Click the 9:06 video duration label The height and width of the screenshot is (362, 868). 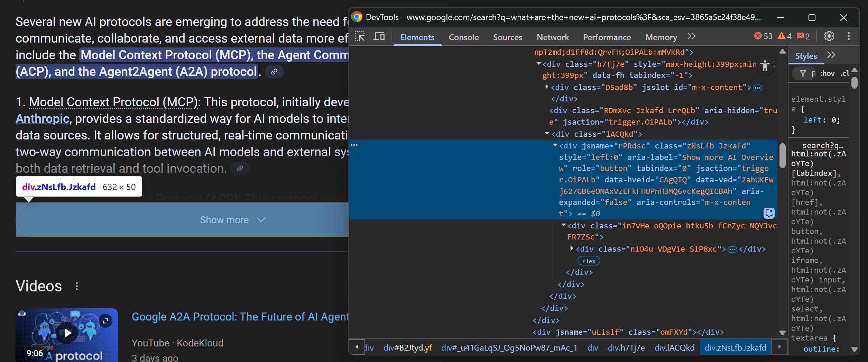click(x=35, y=353)
